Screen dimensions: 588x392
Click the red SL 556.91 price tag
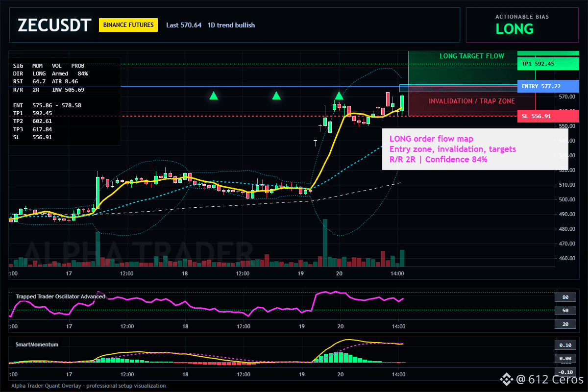tap(548, 116)
